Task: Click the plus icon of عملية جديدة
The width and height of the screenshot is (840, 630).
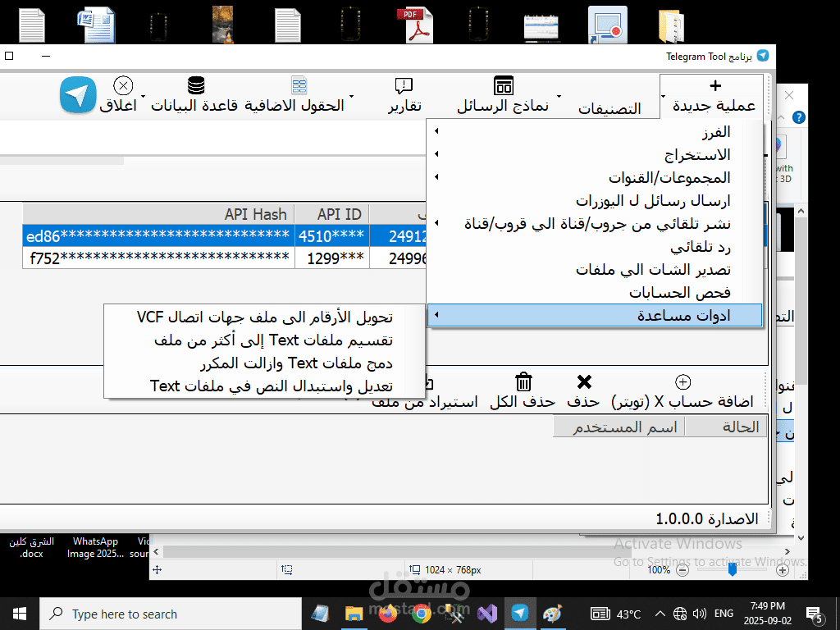Action: coord(715,85)
